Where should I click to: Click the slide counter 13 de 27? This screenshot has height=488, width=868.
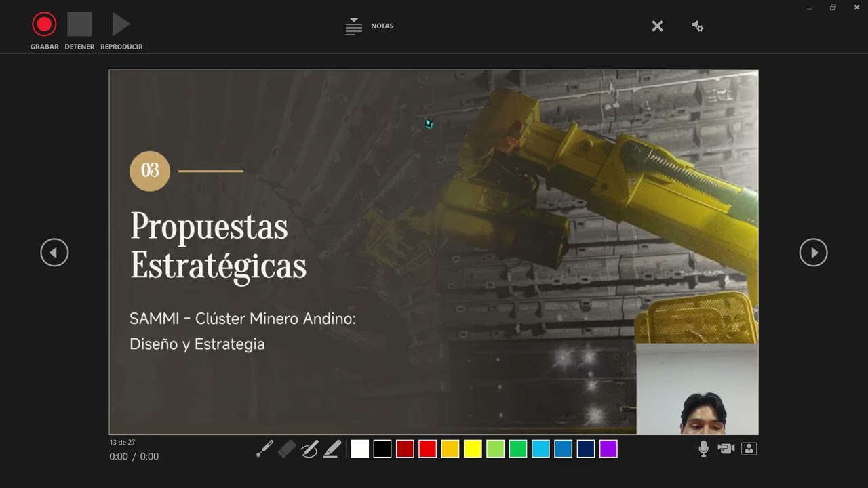click(x=122, y=442)
